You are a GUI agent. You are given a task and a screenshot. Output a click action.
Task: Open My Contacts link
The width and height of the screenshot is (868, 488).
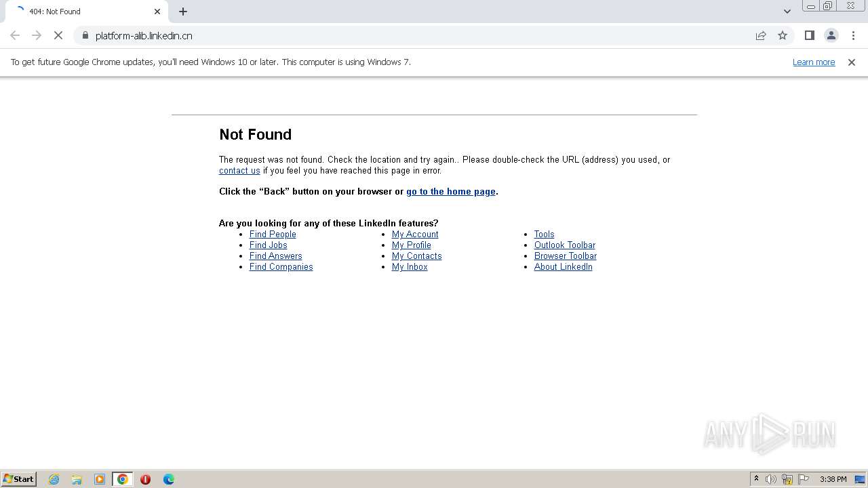click(x=416, y=256)
